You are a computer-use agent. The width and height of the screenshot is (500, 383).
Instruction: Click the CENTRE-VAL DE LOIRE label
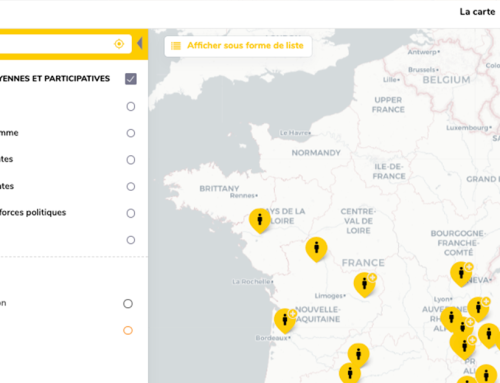click(x=358, y=221)
